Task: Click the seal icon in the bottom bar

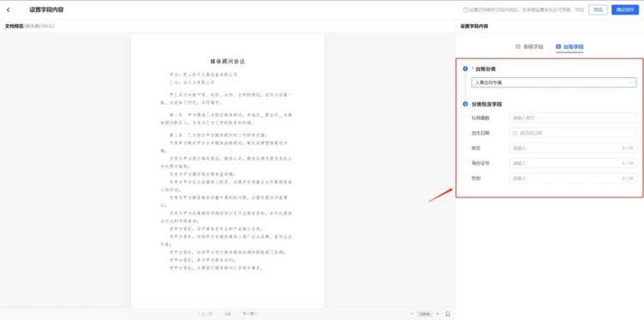Action: click(x=447, y=314)
